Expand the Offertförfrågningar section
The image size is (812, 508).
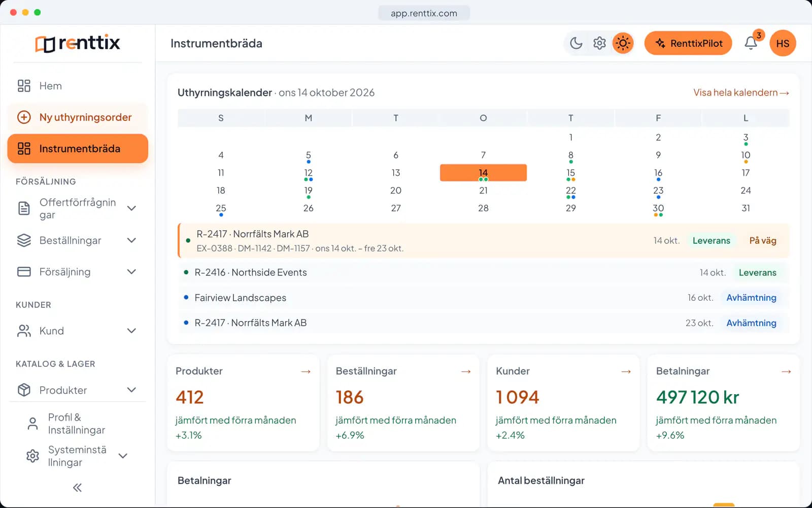[131, 208]
